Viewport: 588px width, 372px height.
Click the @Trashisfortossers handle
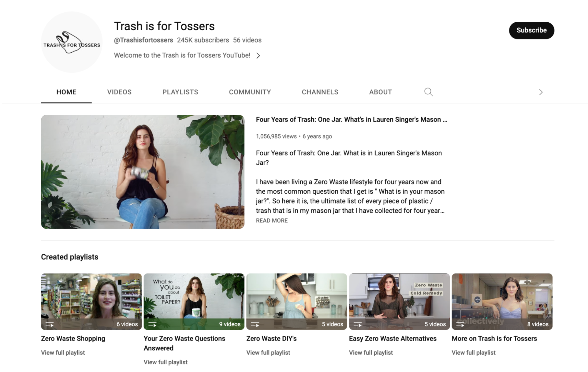click(x=144, y=40)
